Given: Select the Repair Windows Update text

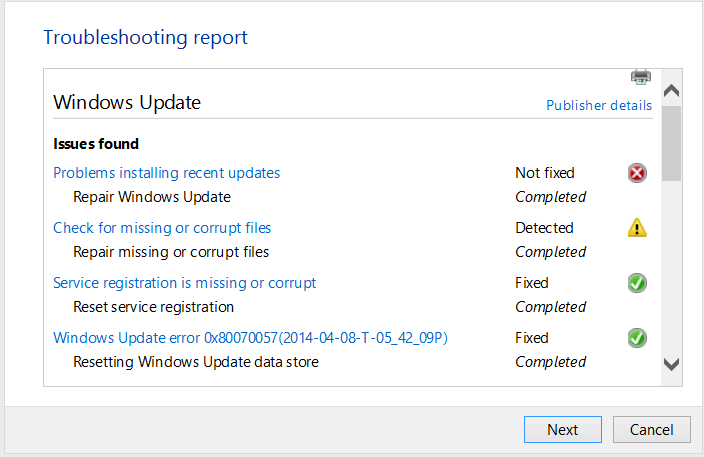Looking at the screenshot, I should tap(152, 197).
